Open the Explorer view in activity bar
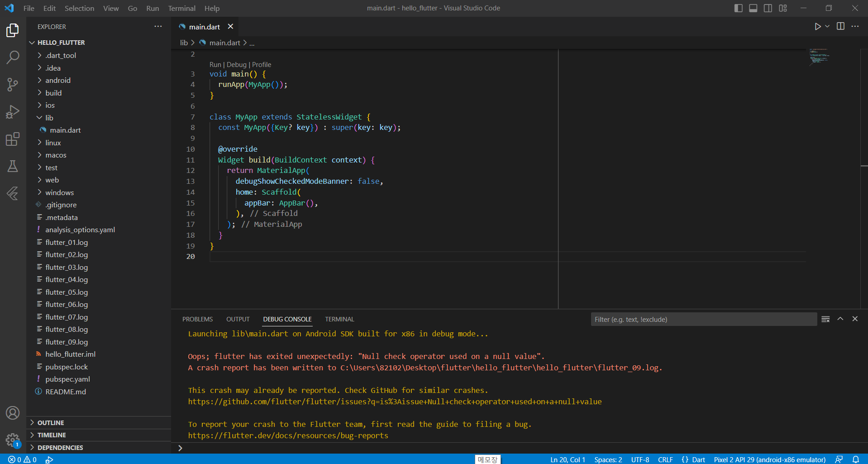 click(x=13, y=30)
